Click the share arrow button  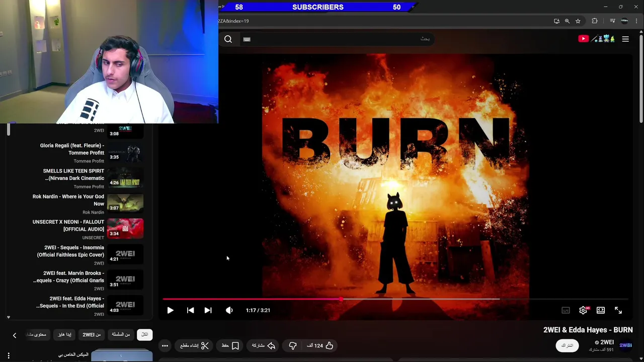(264, 345)
